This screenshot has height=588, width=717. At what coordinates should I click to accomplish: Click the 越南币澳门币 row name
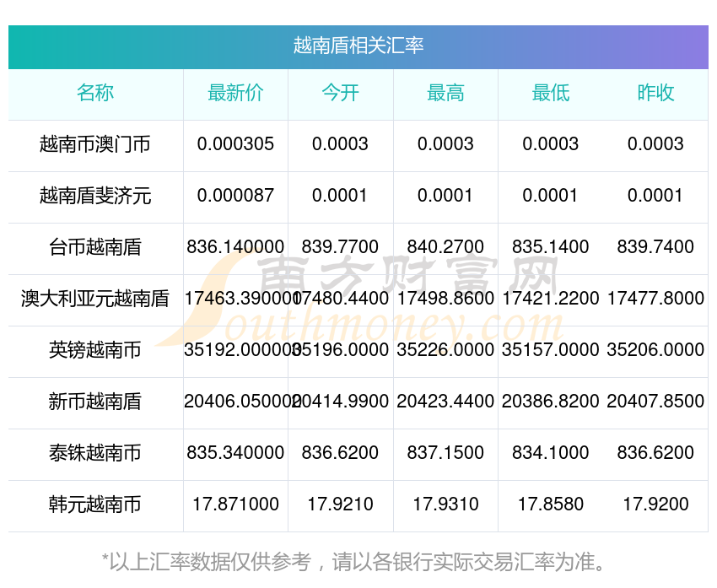(95, 144)
